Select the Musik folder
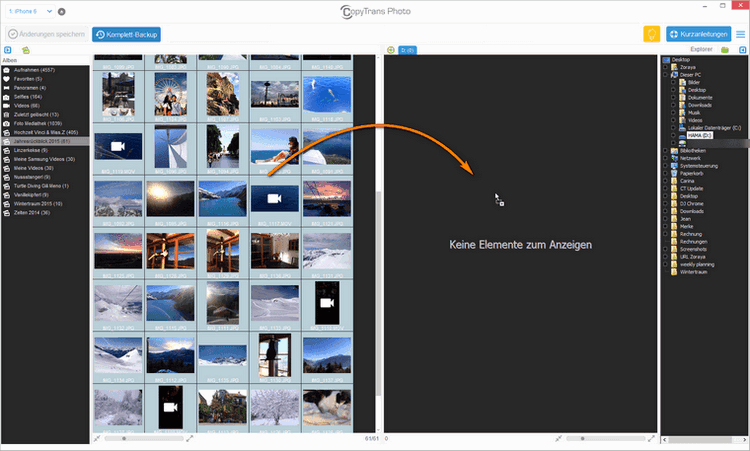The width and height of the screenshot is (750, 451). coord(694,113)
